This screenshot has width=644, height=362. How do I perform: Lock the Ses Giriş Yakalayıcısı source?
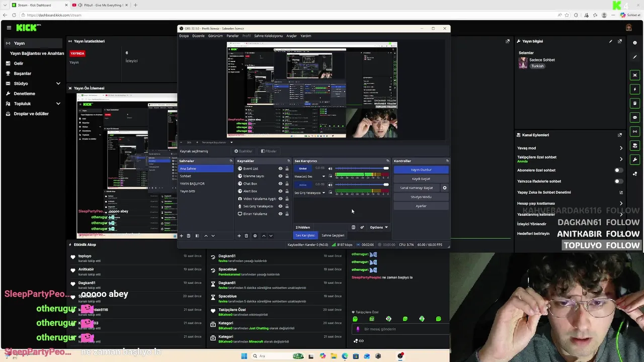(x=287, y=206)
